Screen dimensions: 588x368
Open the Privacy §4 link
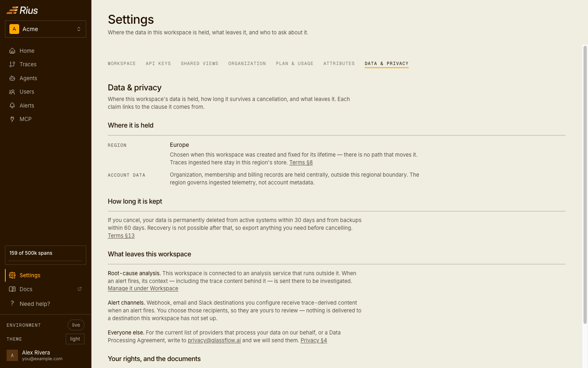[314, 340]
